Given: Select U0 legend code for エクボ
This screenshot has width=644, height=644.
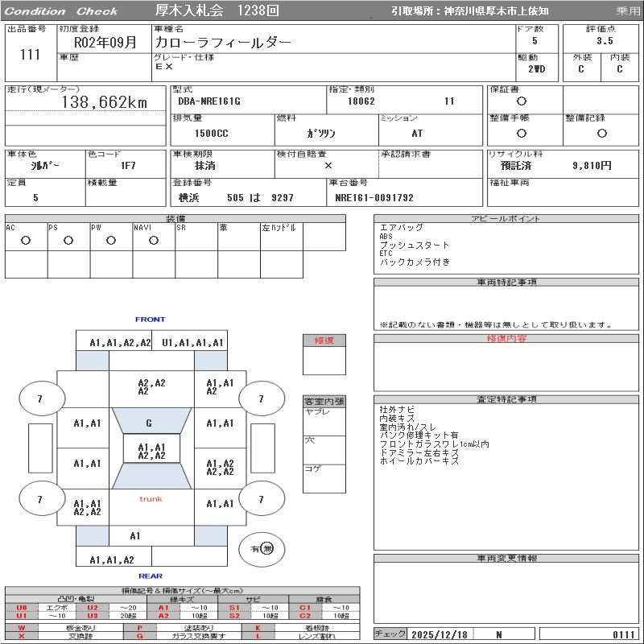Looking at the screenshot, I should point(22,608).
